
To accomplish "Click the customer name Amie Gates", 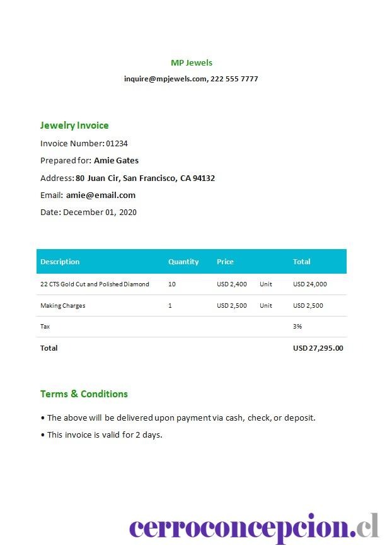I will [116, 161].
